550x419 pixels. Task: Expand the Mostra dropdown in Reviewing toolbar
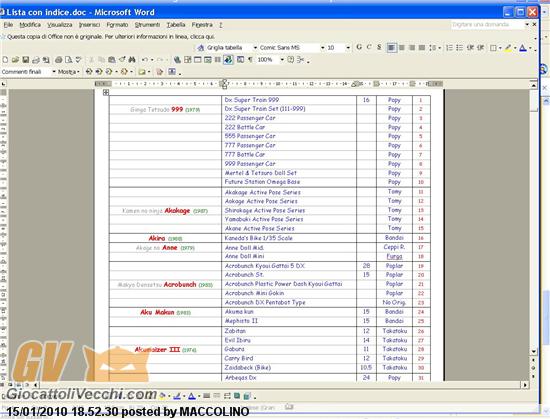coord(69,72)
